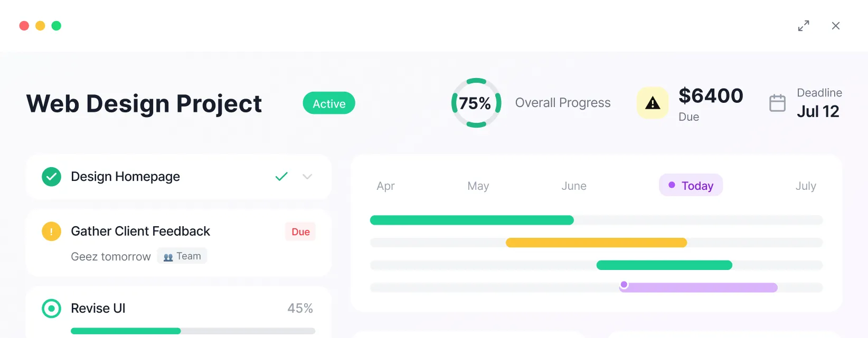Switch to the Today marker in the timeline
Image resolution: width=868 pixels, height=338 pixels.
tap(691, 185)
